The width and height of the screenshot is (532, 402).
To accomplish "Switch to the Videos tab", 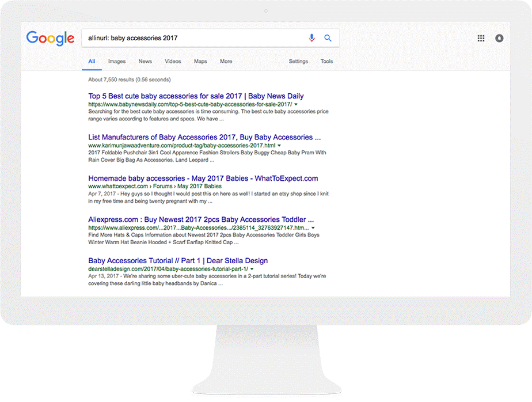I will click(x=173, y=62).
